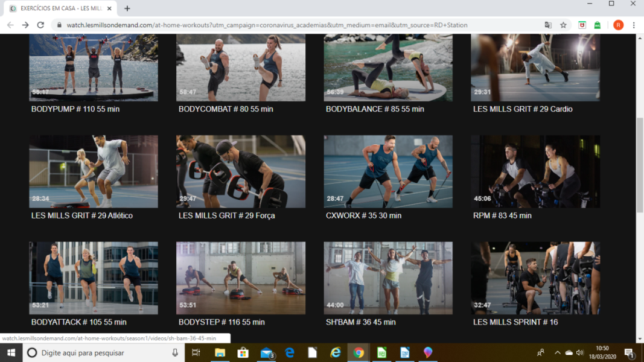Click the page vertical scrollbar thumb

tap(640, 165)
